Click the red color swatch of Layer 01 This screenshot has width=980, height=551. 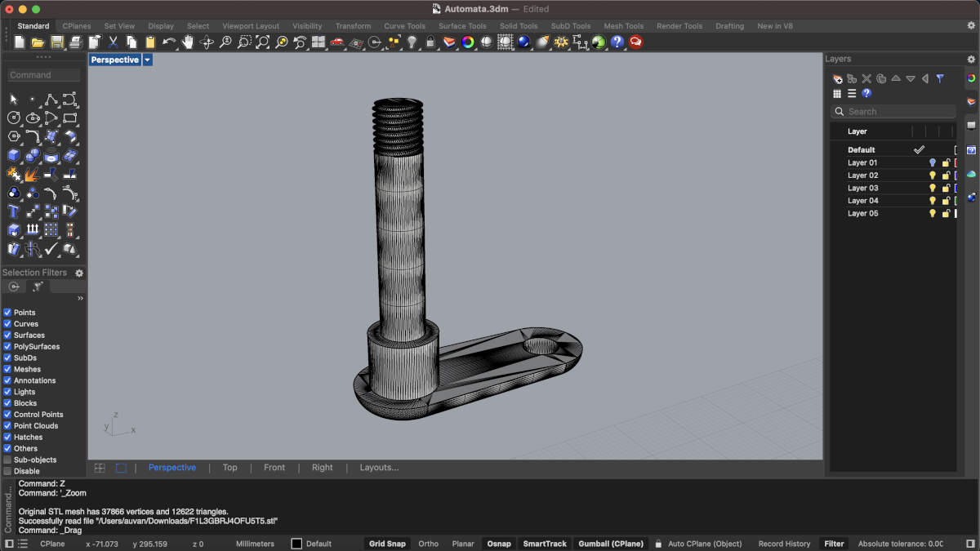click(956, 162)
